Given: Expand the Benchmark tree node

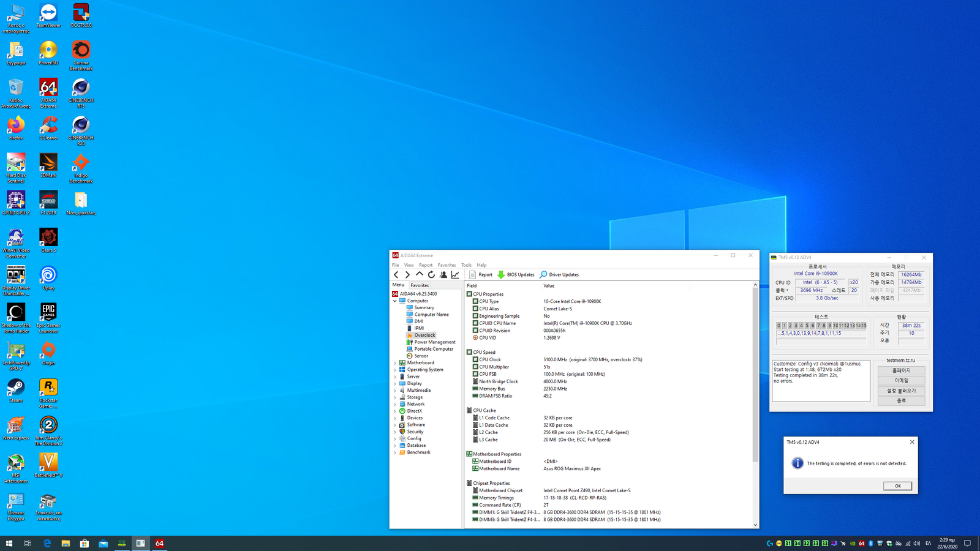Looking at the screenshot, I should (395, 452).
